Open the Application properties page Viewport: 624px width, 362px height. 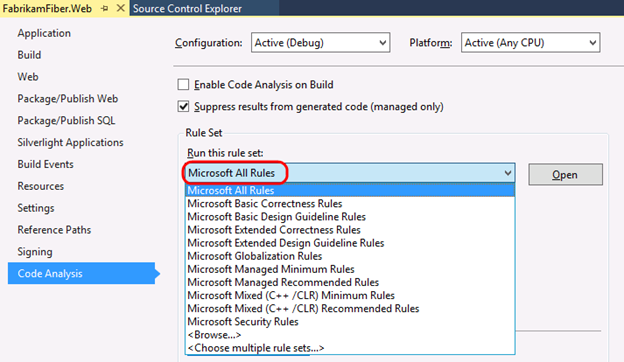click(x=44, y=33)
